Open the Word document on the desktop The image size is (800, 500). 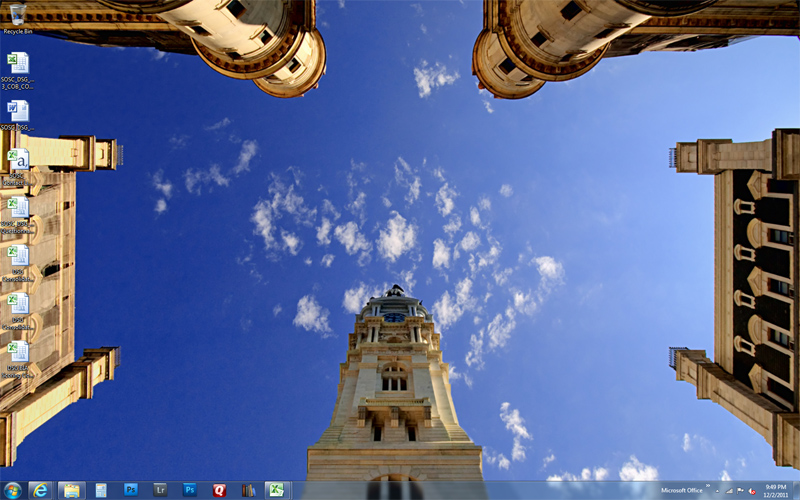click(x=18, y=112)
